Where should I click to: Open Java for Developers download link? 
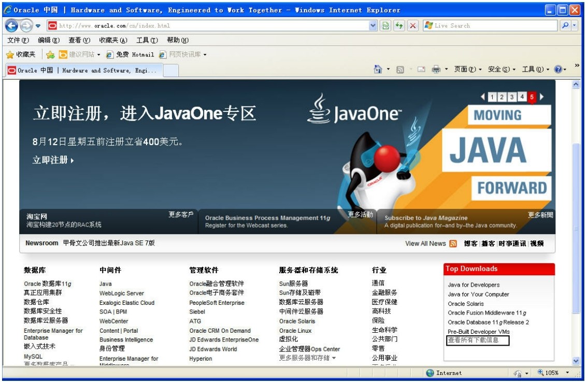474,285
